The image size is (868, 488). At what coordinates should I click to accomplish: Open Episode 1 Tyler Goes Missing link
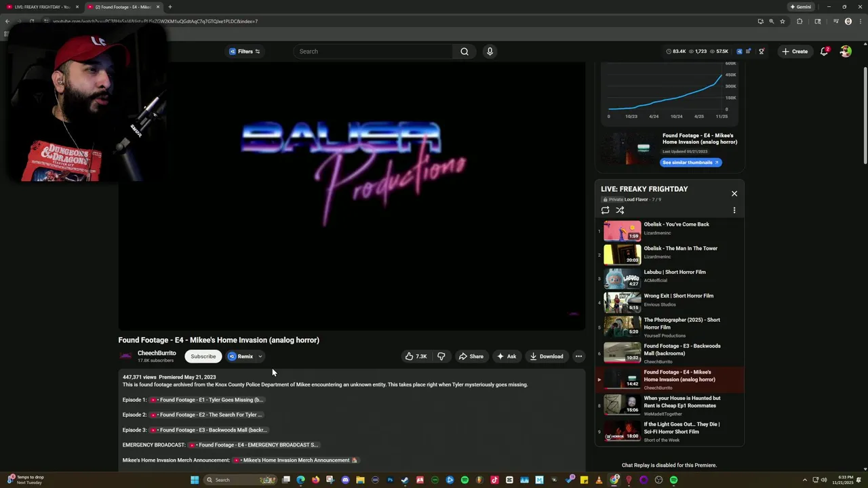208,400
